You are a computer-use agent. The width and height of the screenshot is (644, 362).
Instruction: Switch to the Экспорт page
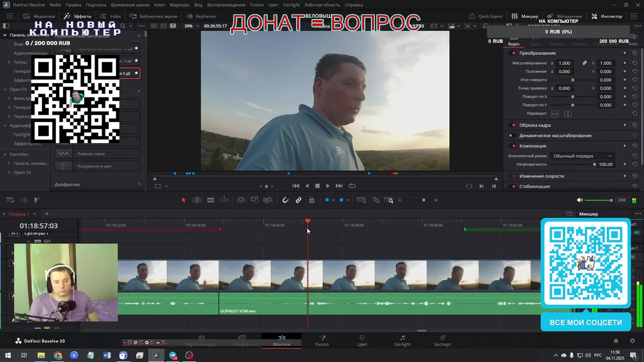point(443,340)
